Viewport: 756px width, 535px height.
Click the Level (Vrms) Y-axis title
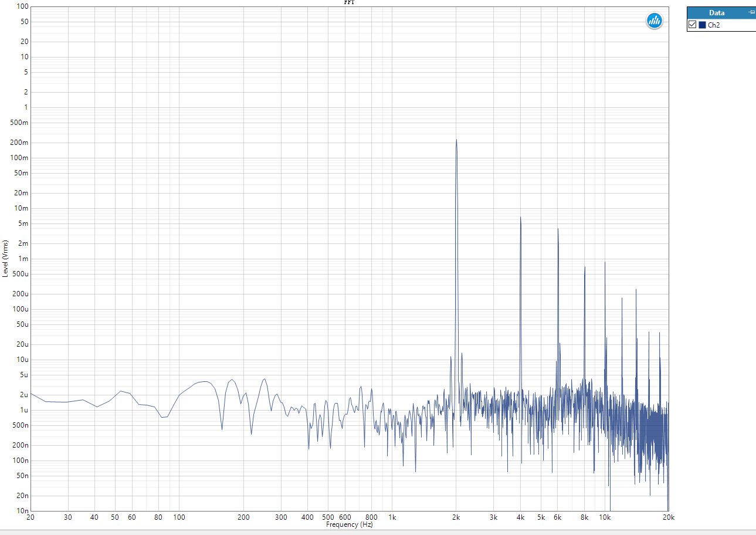pos(5,258)
